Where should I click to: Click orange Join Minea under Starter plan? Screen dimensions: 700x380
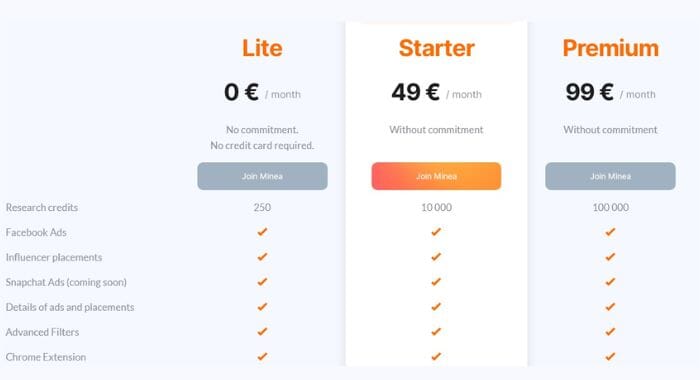[x=436, y=176]
